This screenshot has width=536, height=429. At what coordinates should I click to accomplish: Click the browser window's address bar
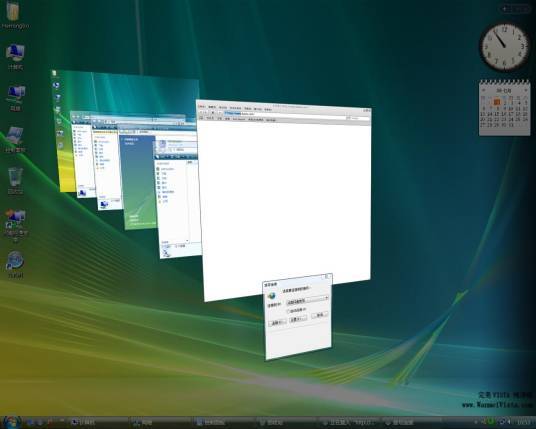(285, 115)
